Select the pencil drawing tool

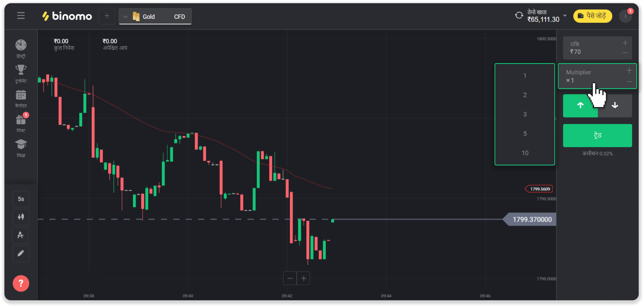[21, 253]
